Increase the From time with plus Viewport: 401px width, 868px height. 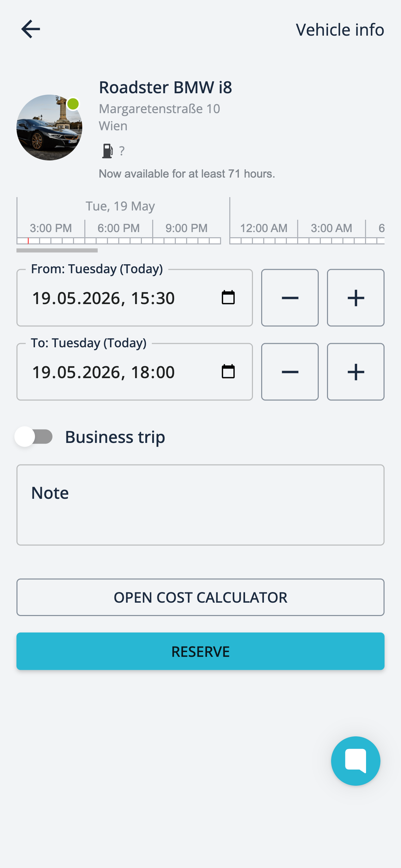coord(356,298)
